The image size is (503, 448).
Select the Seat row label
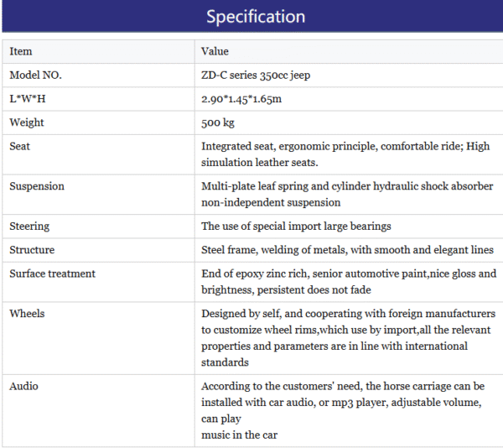(x=19, y=146)
